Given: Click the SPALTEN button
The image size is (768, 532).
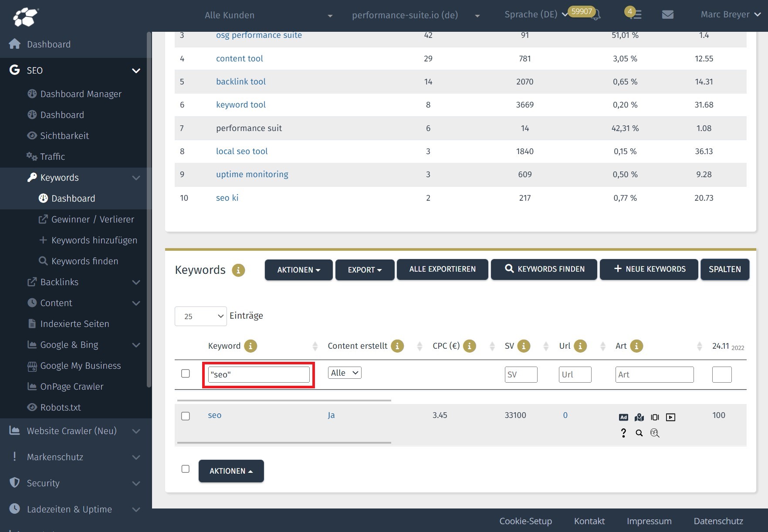Looking at the screenshot, I should coord(725,269).
